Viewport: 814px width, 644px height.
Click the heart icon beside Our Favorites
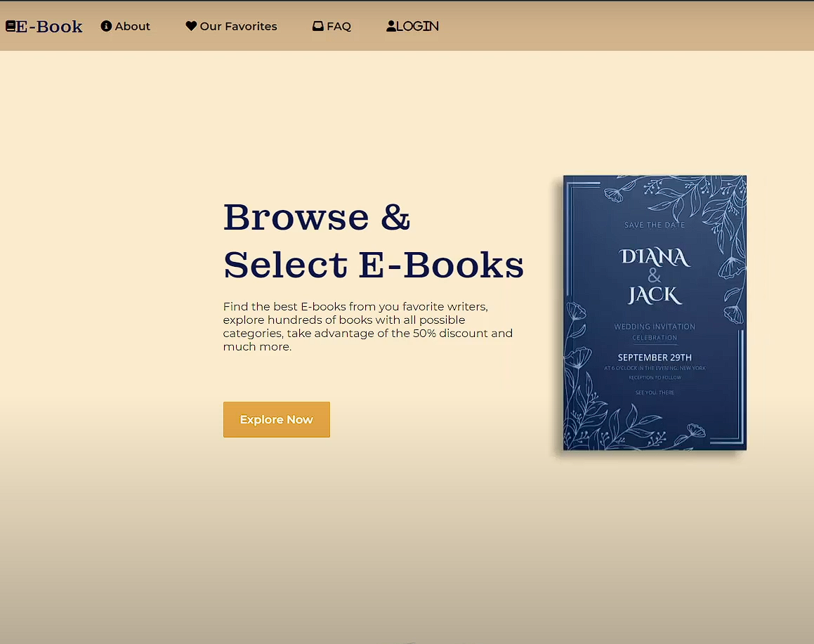(191, 26)
